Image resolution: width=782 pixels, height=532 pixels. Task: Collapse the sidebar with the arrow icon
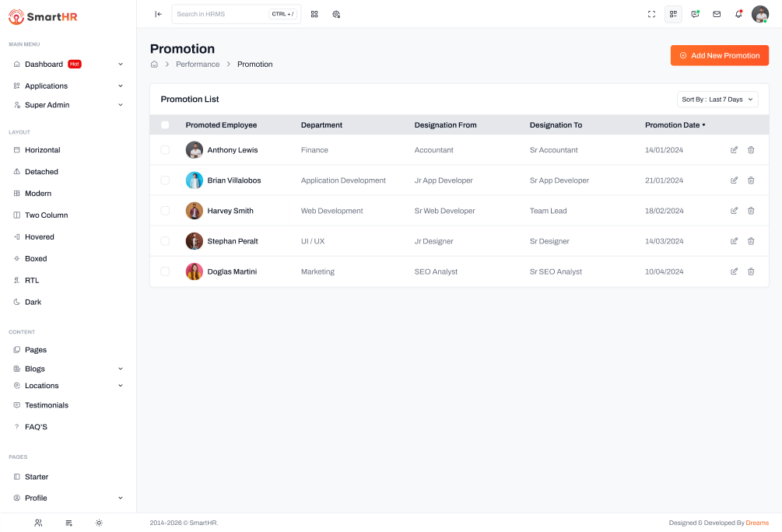158,14
